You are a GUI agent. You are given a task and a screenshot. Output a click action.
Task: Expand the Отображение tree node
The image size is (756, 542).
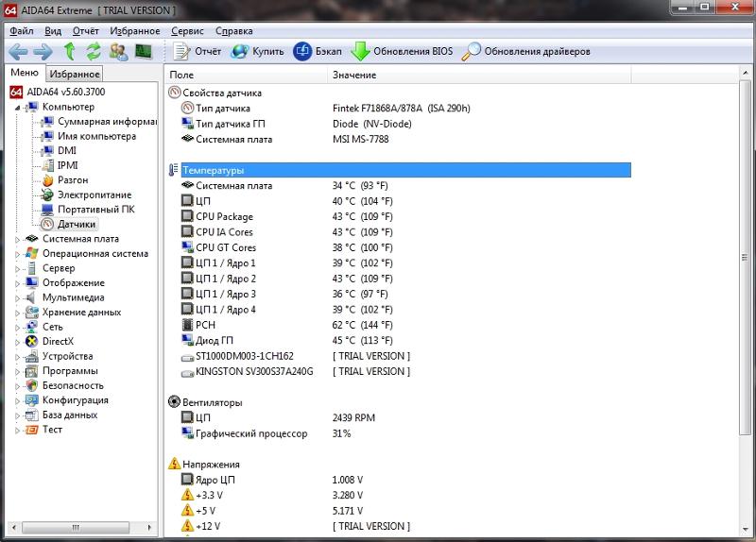[x=17, y=283]
